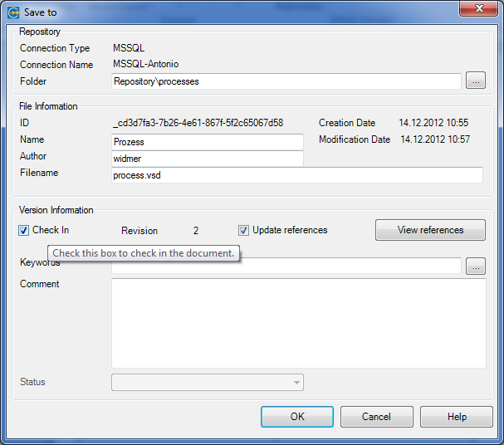This screenshot has width=504, height=445.
Task: Toggle the Update references checkbox
Action: [243, 230]
